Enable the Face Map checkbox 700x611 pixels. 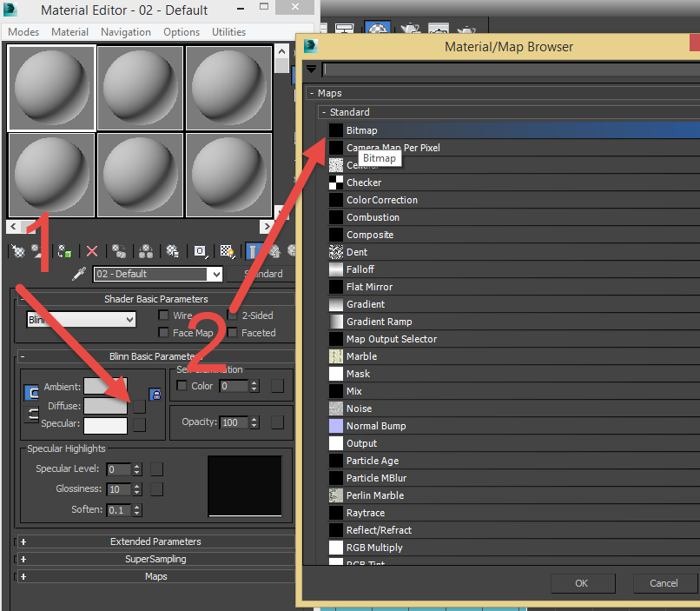pyautogui.click(x=164, y=333)
